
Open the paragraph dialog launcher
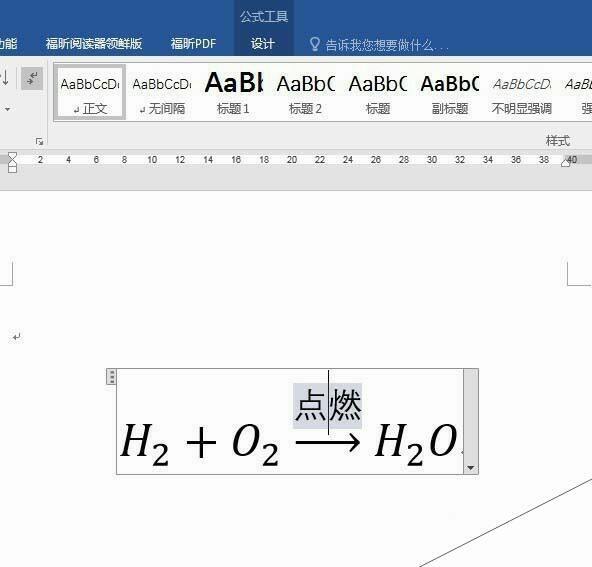tap(39, 142)
